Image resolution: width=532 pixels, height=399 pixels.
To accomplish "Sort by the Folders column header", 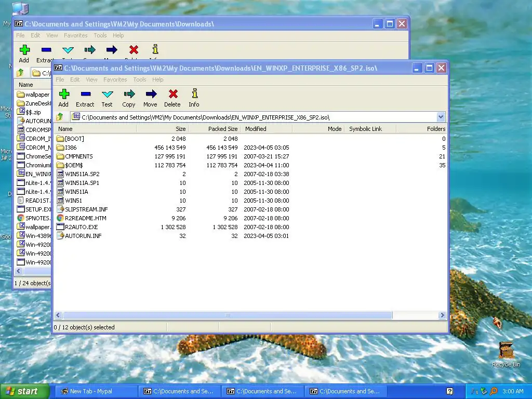I will [x=422, y=129].
